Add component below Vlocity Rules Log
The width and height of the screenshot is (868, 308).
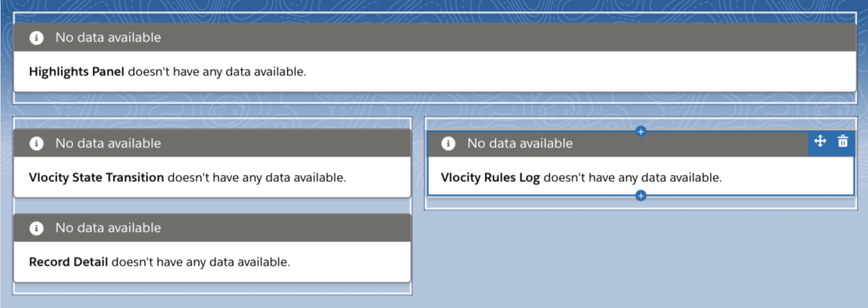click(x=640, y=196)
